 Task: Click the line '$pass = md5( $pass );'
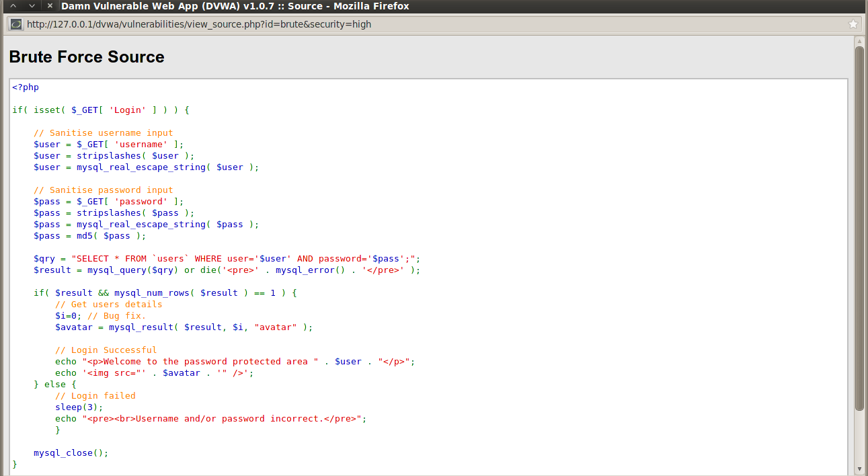(90, 235)
